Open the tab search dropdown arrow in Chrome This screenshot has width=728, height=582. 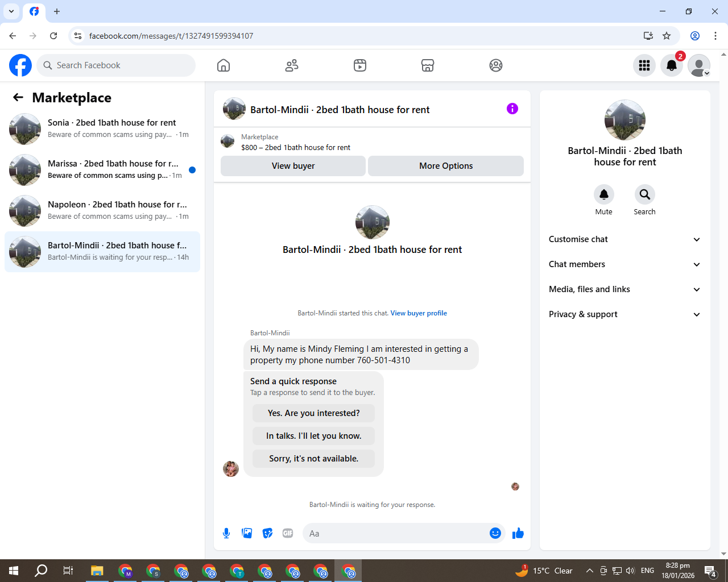point(11,11)
